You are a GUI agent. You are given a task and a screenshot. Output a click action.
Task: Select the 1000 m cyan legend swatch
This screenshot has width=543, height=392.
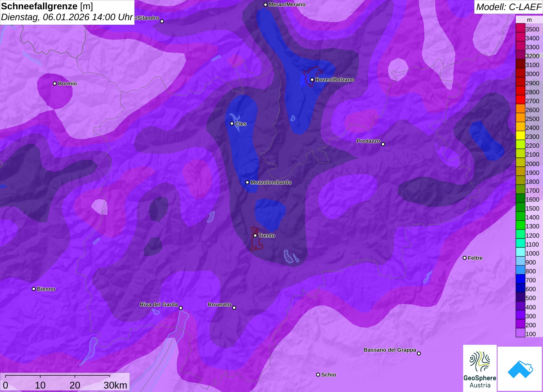pos(521,252)
